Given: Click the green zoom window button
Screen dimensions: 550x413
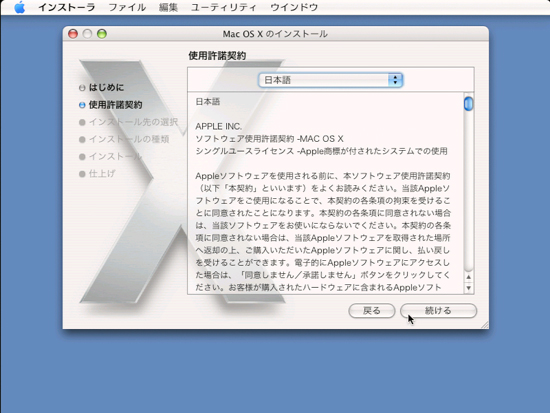Looking at the screenshot, I should point(102,34).
